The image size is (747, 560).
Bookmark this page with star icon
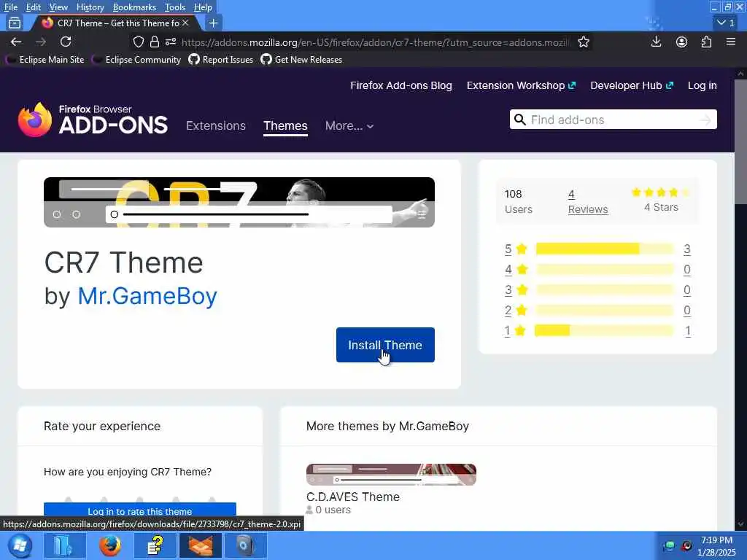tap(584, 42)
